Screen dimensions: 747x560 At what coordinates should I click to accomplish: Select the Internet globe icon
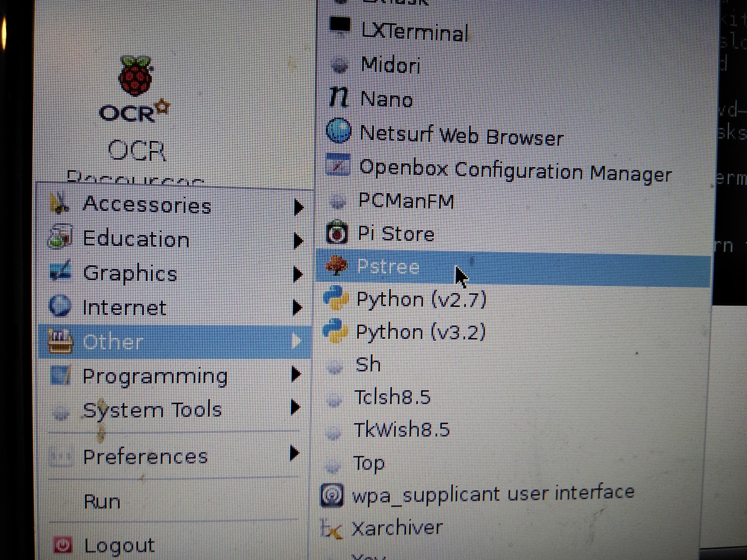point(60,307)
